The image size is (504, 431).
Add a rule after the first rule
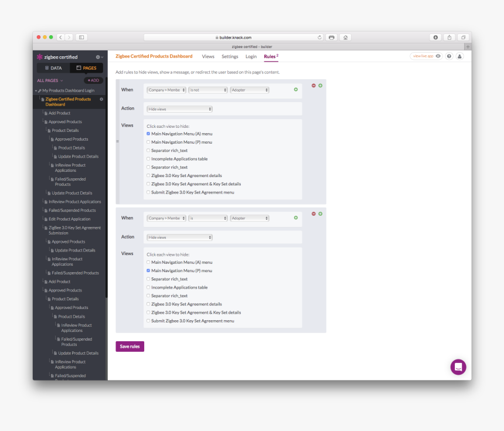point(321,86)
